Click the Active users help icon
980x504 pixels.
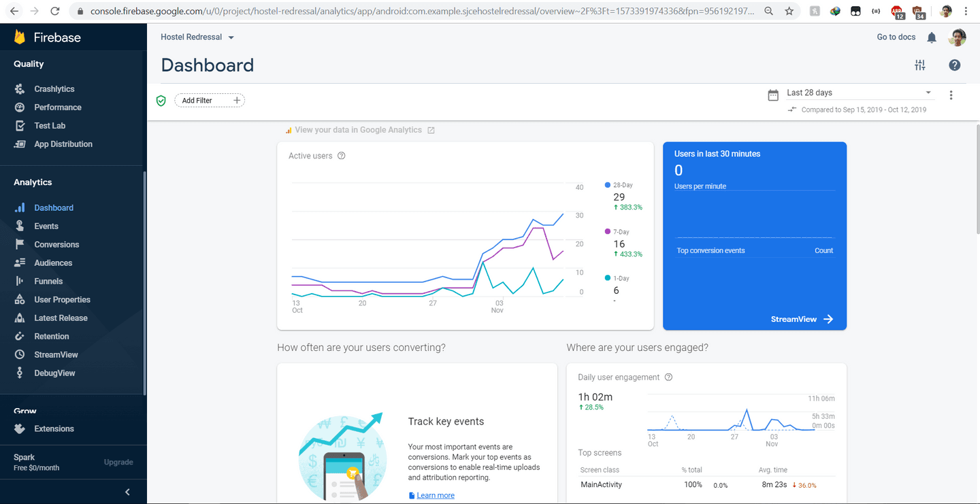342,156
